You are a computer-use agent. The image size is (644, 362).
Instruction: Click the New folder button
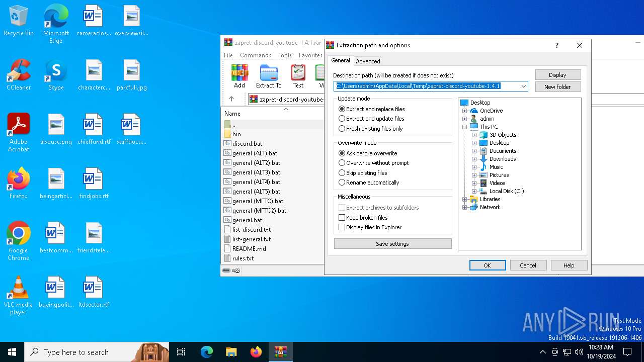click(x=557, y=87)
